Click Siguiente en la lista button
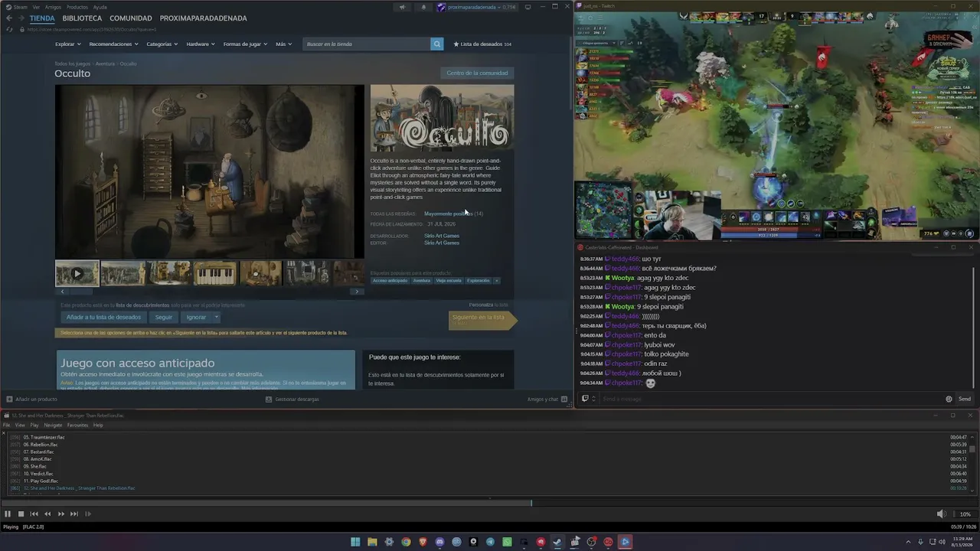Image resolution: width=980 pixels, height=551 pixels. tap(482, 319)
